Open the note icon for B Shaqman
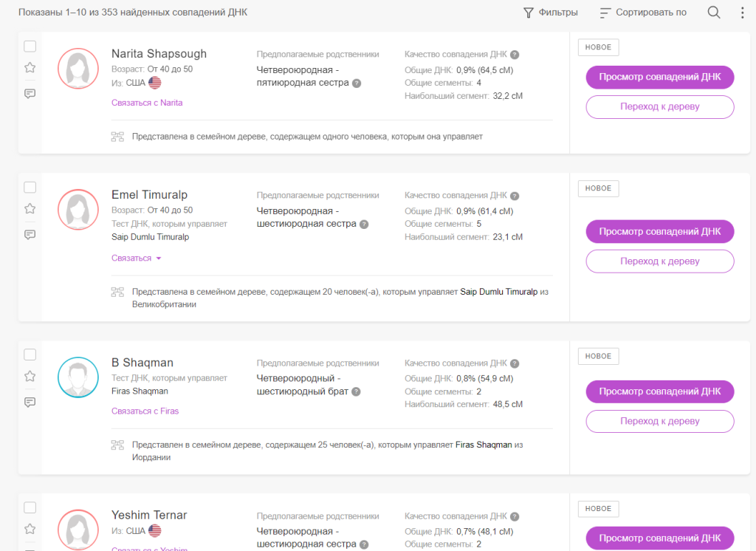 (30, 403)
